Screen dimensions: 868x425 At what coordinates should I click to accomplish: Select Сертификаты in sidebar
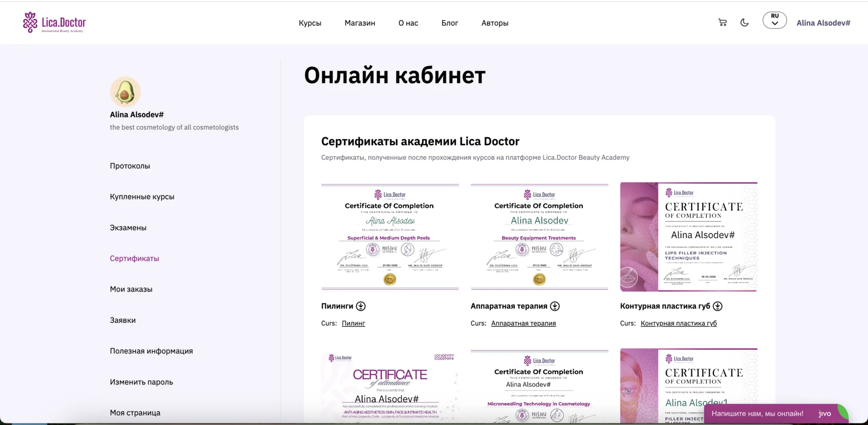pyautogui.click(x=134, y=259)
